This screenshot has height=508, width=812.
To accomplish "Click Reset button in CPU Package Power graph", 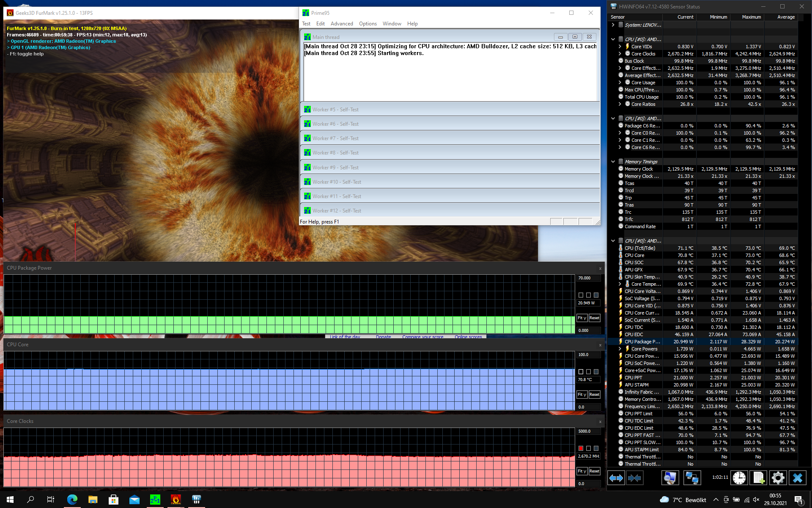I will [594, 318].
